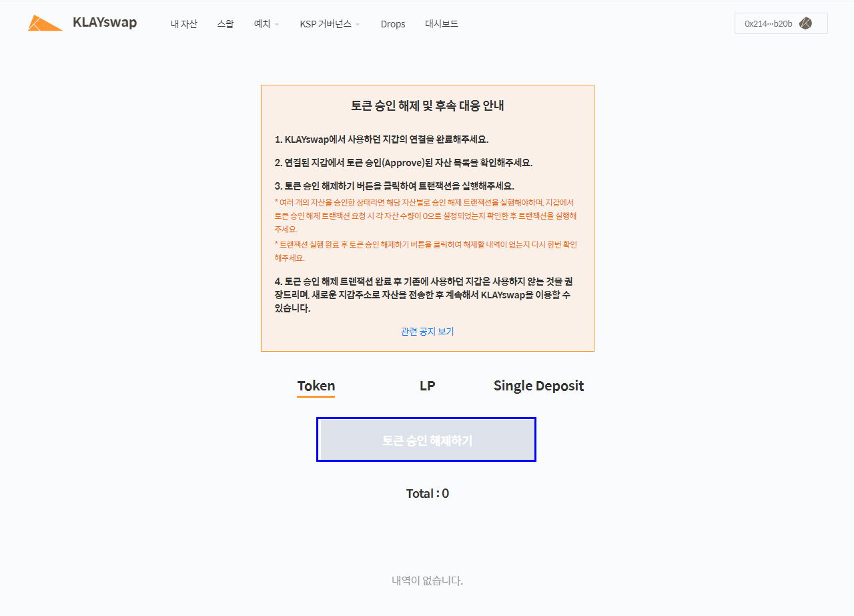Click the 내역이 없습니다. message
This screenshot has height=616, width=854.
coord(427,581)
